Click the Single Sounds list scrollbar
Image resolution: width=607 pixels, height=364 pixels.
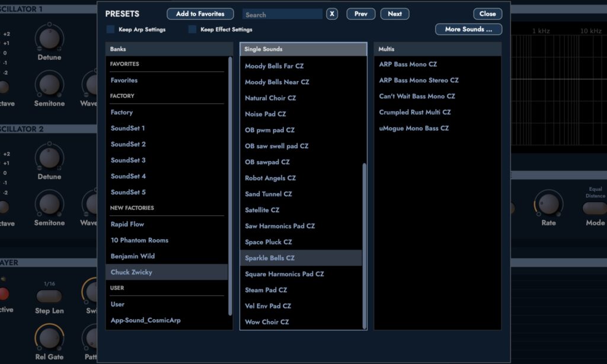tap(365, 246)
